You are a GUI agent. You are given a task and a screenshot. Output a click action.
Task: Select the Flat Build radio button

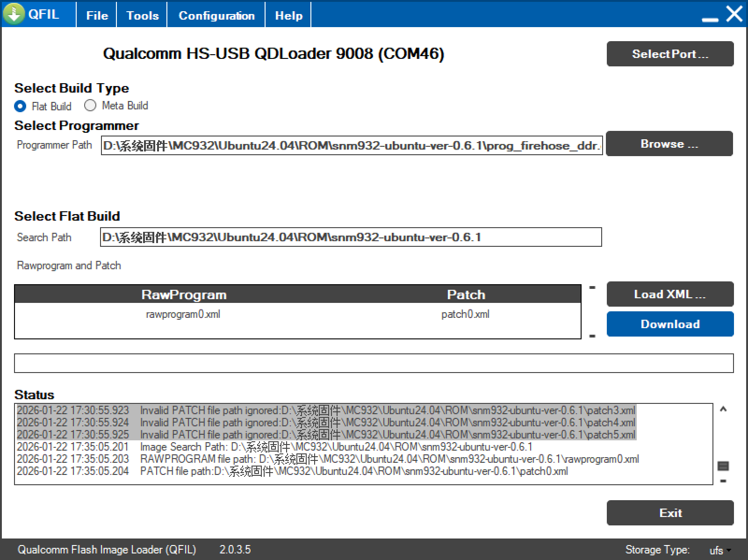(20, 106)
